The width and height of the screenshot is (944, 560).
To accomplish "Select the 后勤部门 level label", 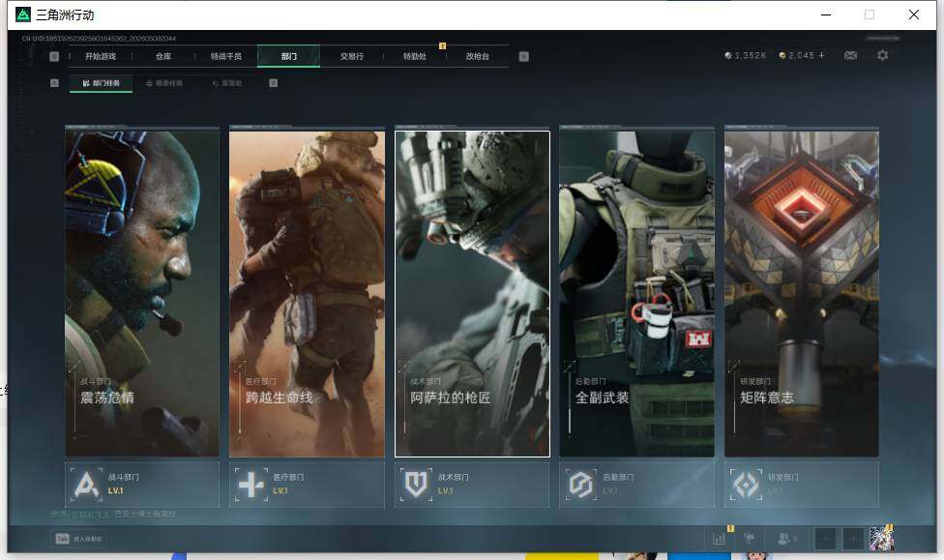I will point(610,490).
